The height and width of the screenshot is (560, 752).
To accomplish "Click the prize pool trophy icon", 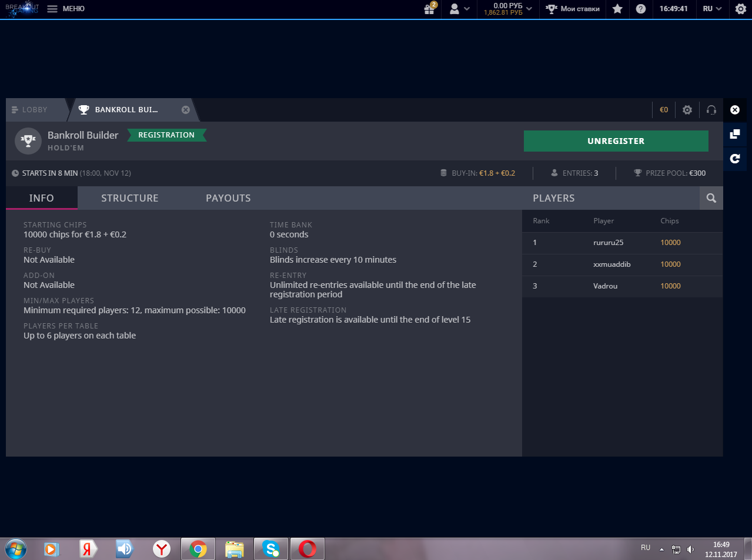I will (638, 173).
